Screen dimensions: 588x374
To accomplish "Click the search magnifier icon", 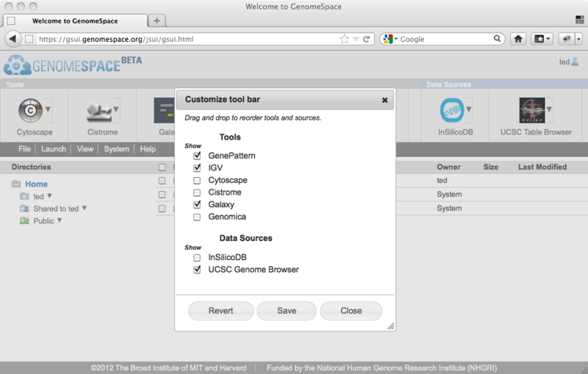I will [x=497, y=39].
